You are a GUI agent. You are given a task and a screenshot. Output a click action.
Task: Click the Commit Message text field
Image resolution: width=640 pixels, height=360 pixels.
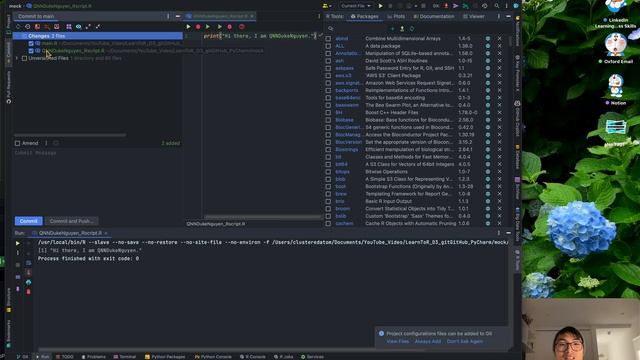tap(97, 182)
